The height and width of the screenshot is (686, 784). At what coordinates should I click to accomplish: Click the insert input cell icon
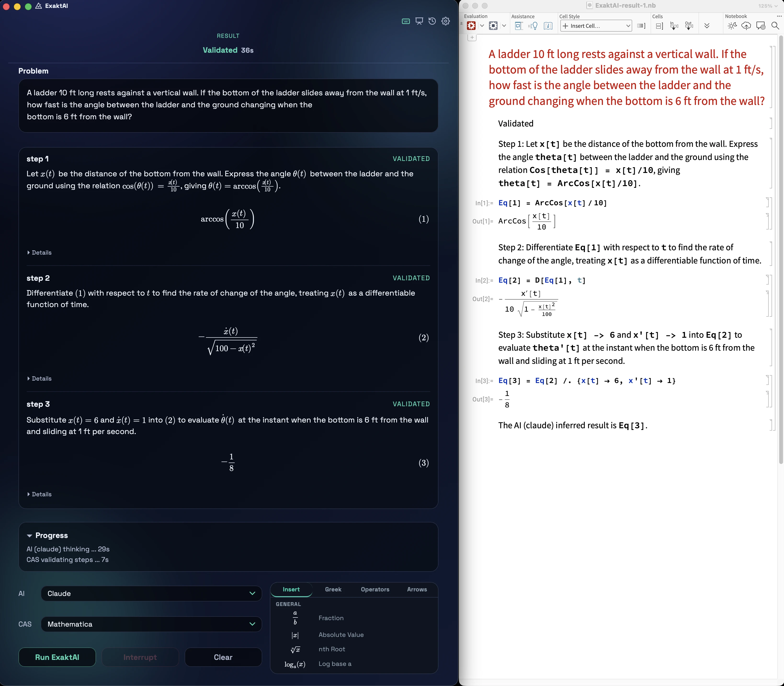point(674,26)
